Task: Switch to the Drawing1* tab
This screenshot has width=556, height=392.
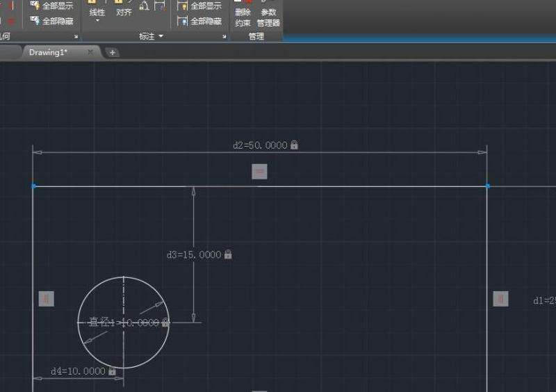Action: pos(48,53)
